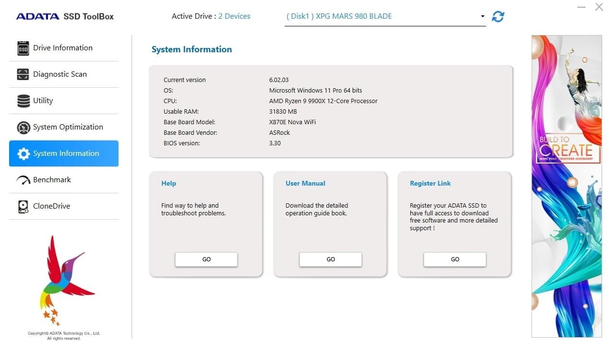
Task: Minimize the ToolBox window
Action: pyautogui.click(x=582, y=7)
